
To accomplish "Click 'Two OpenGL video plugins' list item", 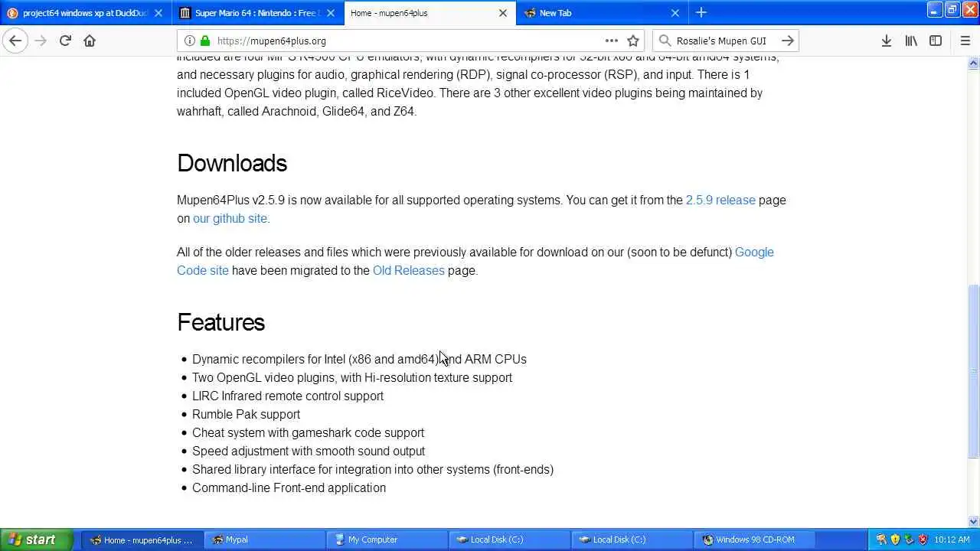I will pos(352,377).
